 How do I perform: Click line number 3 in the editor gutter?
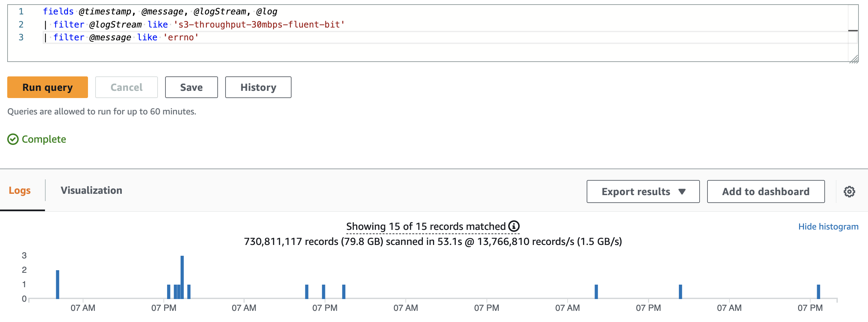21,37
